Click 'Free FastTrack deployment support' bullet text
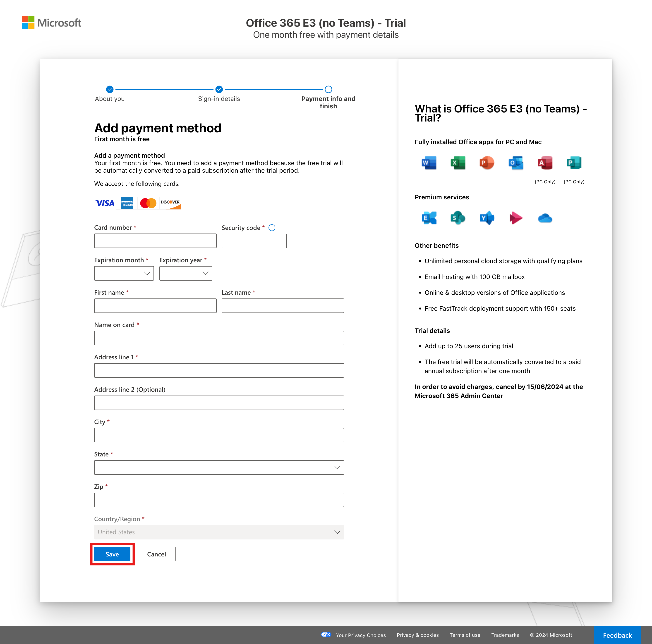 pos(500,309)
